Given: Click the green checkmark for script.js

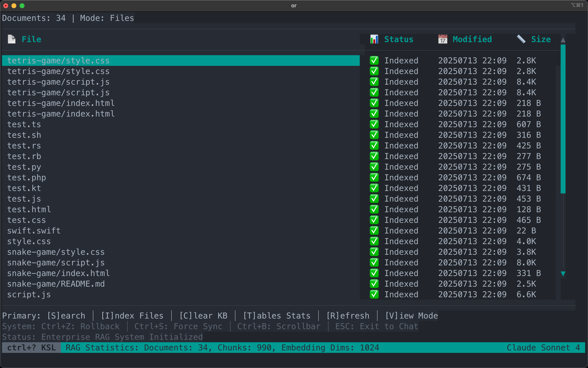Looking at the screenshot, I should point(374,294).
